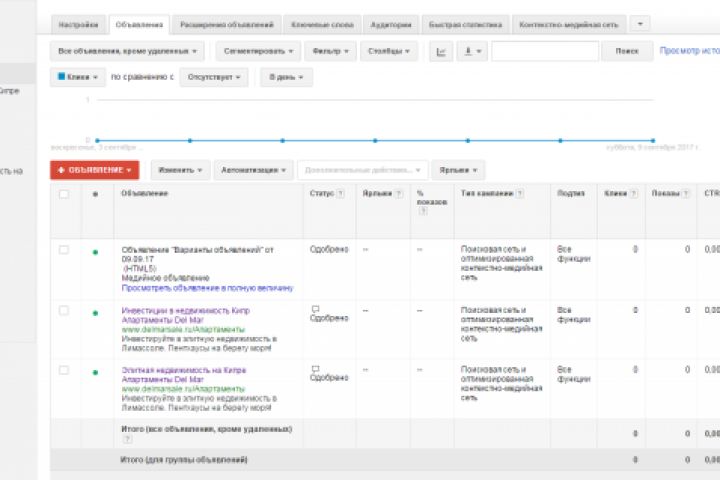This screenshot has width=720, height=480.
Task: Tick checkbox for 'Инвестиции в недвижимость Кипр' ad
Action: [64, 311]
